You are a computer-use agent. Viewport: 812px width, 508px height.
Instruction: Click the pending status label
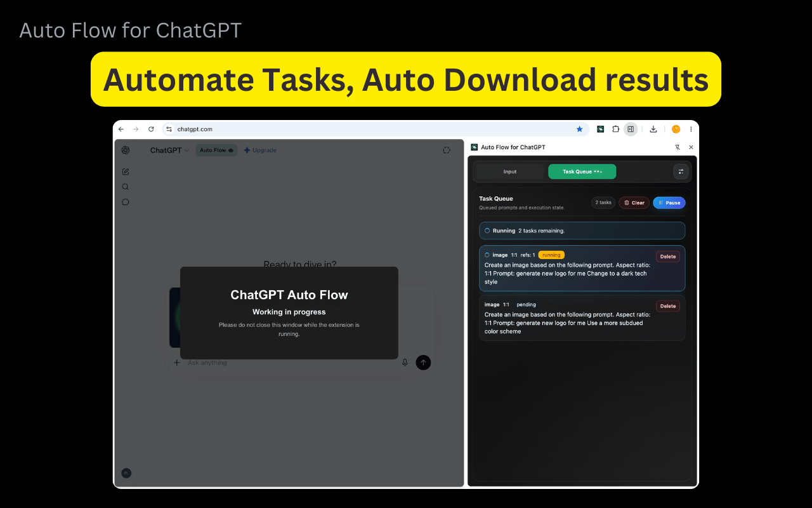coord(526,305)
